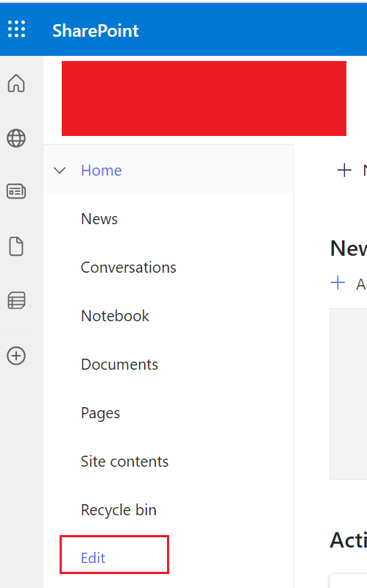Viewport: 367px width, 588px height.
Task: Open Site contents link
Action: [x=124, y=462]
